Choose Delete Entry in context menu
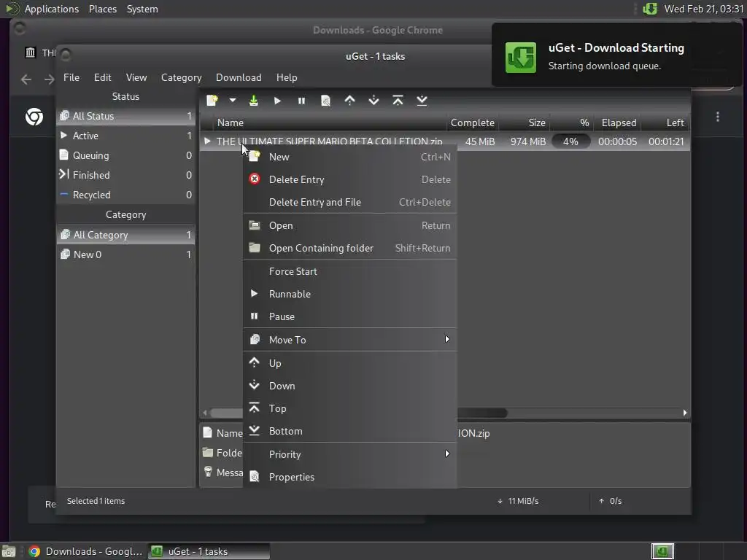747x560 pixels. (349, 179)
